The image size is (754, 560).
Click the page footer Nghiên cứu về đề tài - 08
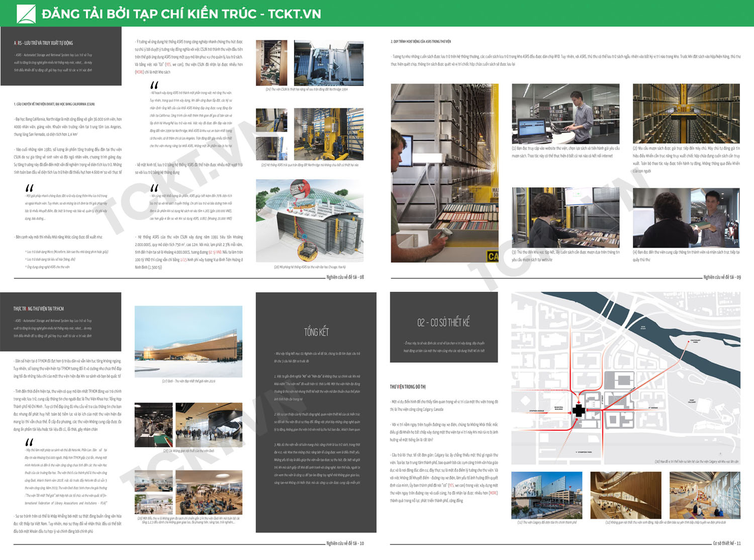(x=345, y=277)
